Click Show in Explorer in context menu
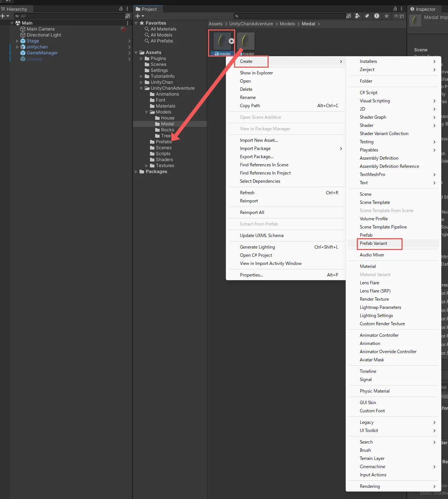The image size is (448, 499). coord(256,73)
